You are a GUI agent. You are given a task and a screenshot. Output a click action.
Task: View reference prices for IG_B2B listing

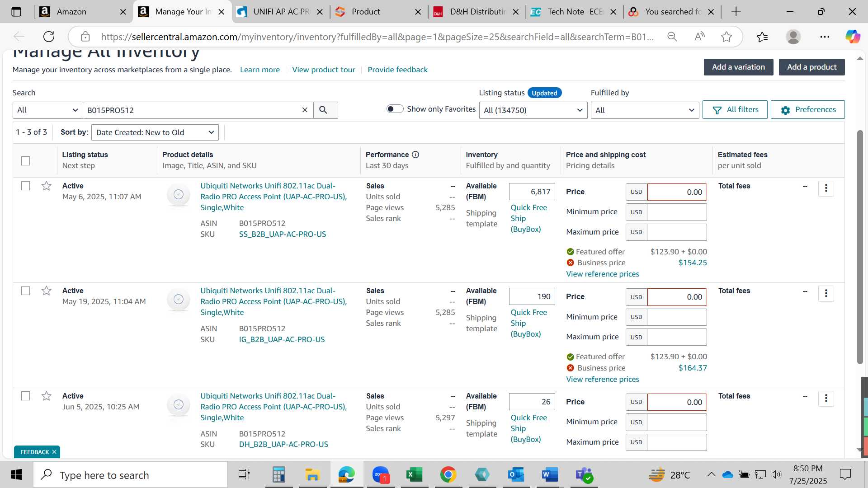coord(603,379)
